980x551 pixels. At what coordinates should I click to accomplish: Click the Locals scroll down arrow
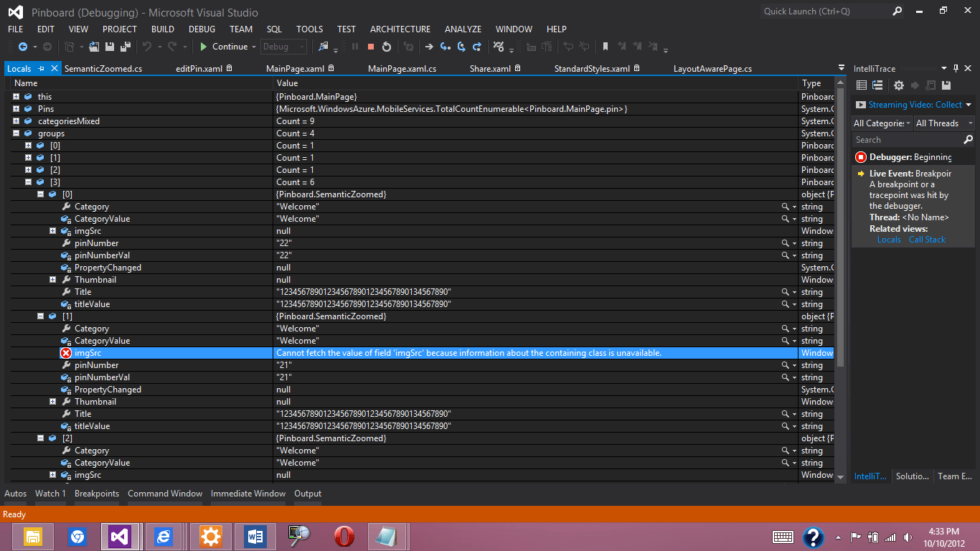coord(840,476)
